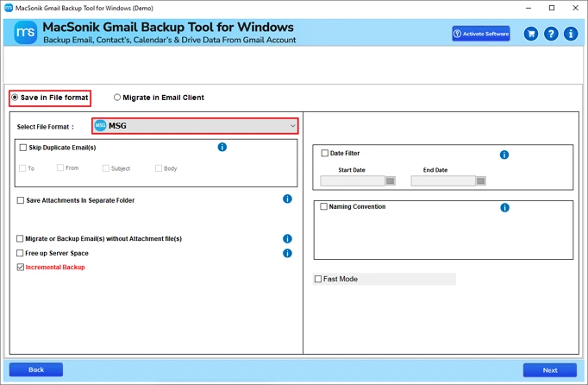Tick the Subject duplicate criteria checkbox
Viewport: 588px width, 385px height.
click(x=106, y=168)
